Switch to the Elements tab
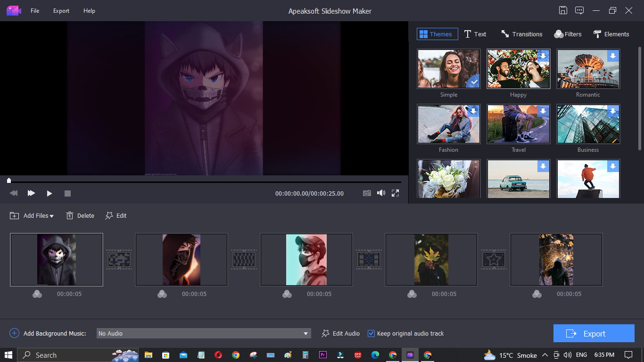 coord(611,34)
